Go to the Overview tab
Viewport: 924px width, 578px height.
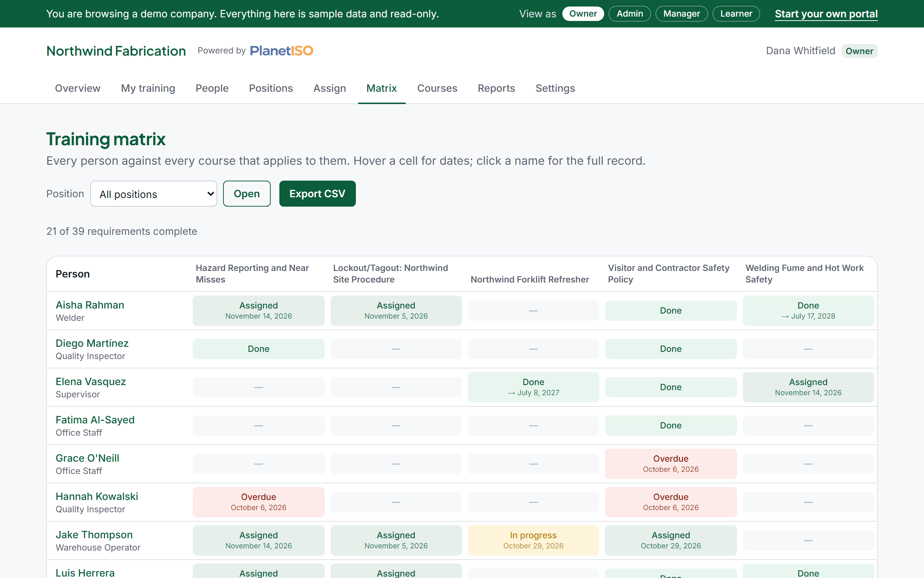coord(78,88)
